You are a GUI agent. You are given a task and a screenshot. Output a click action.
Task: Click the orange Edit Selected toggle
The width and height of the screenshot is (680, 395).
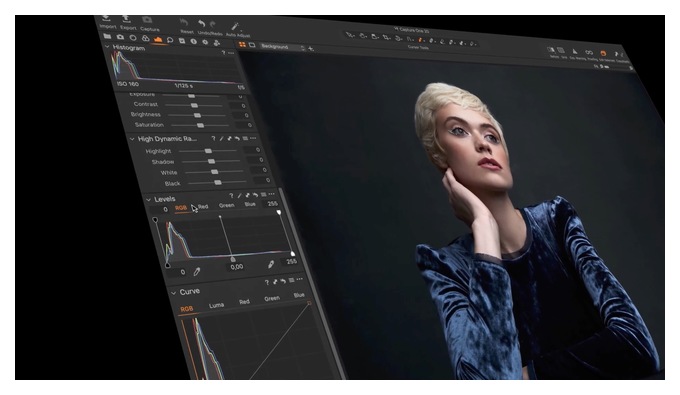click(x=603, y=53)
